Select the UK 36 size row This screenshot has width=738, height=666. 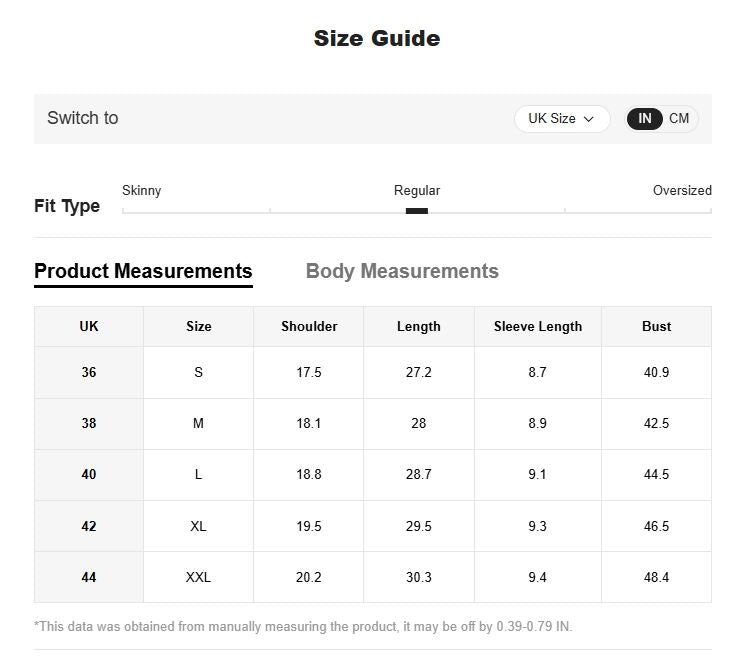pos(373,372)
